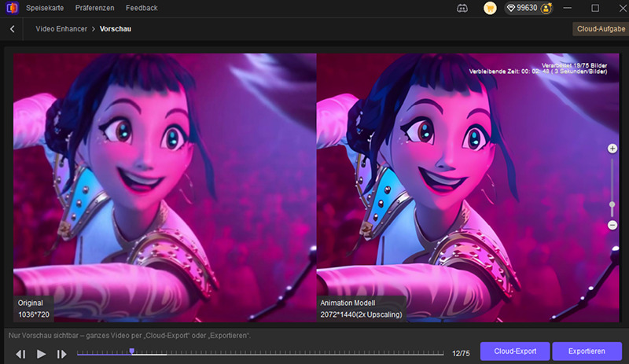This screenshot has width=629, height=364.
Task: Click the app logo icon
Action: coord(12,8)
